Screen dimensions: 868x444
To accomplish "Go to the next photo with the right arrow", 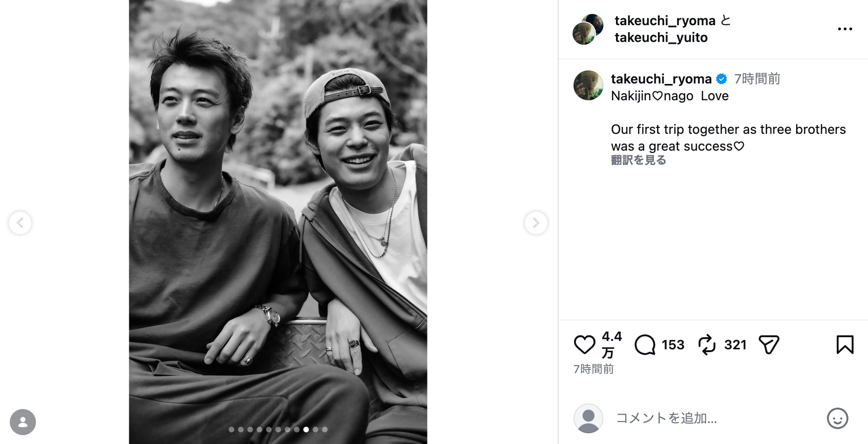I will tap(537, 223).
